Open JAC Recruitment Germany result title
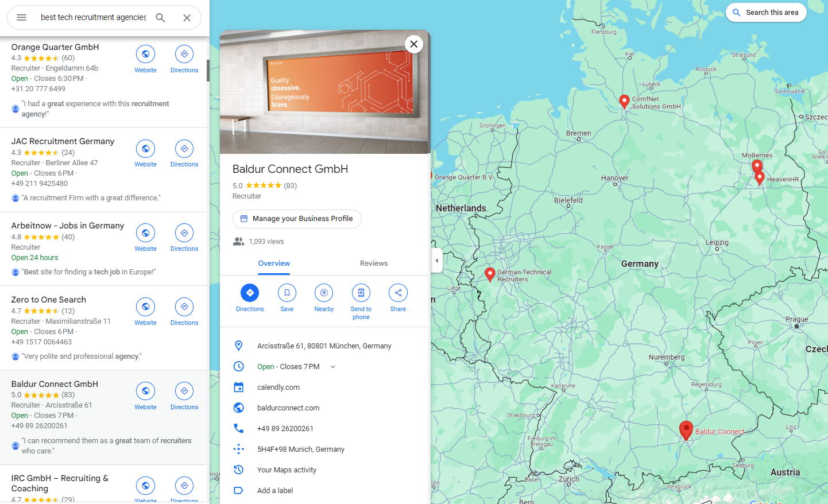 click(x=63, y=141)
